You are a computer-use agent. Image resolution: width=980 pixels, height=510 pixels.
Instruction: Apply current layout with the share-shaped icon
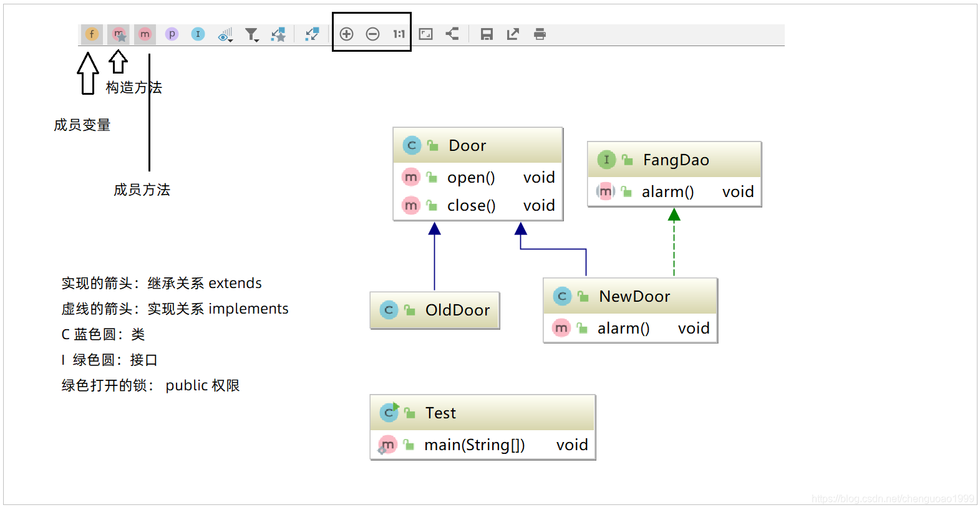pyautogui.click(x=452, y=34)
